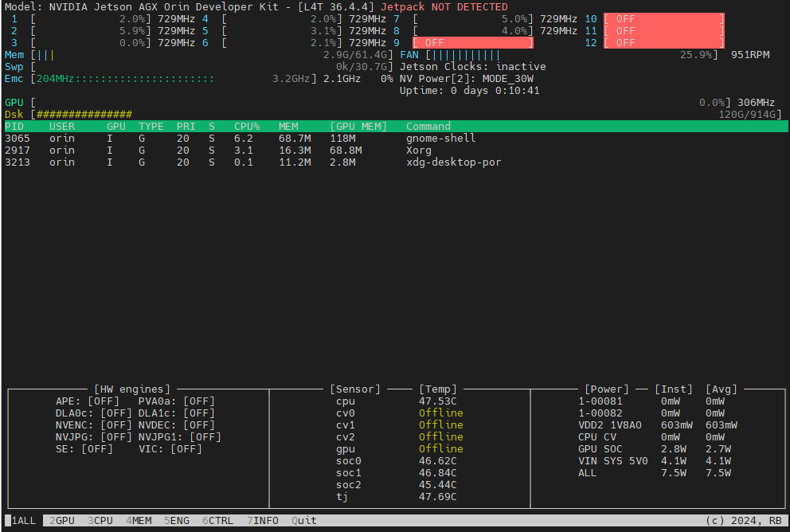790x532 pixels.
Task: Click the red OFF bar for CPU 12
Action: coord(664,43)
